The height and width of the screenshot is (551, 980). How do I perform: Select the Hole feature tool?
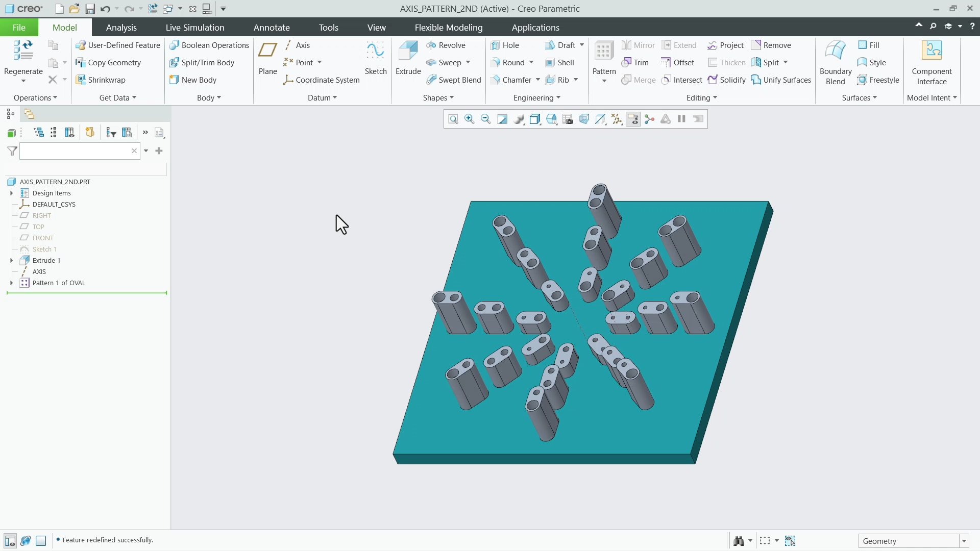[x=505, y=45]
